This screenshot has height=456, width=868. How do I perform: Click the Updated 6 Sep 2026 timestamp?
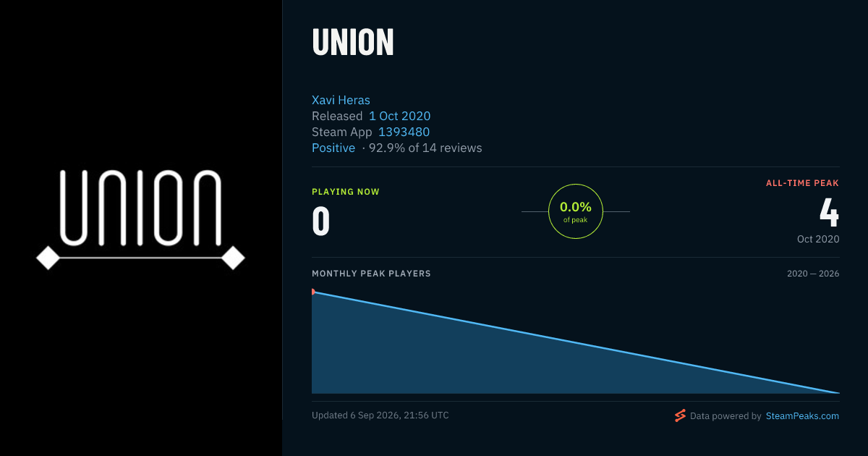380,415
